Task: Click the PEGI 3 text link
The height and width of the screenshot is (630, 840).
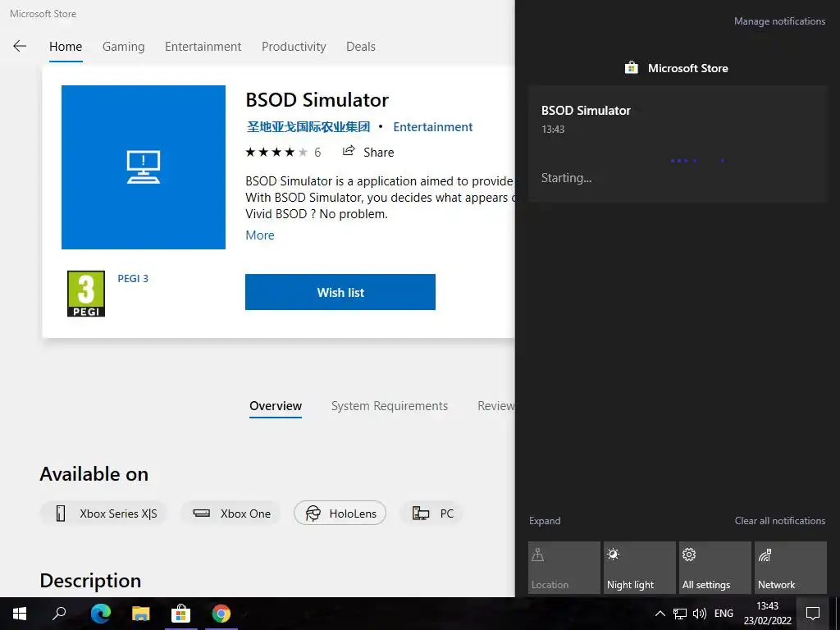Action: tap(133, 279)
